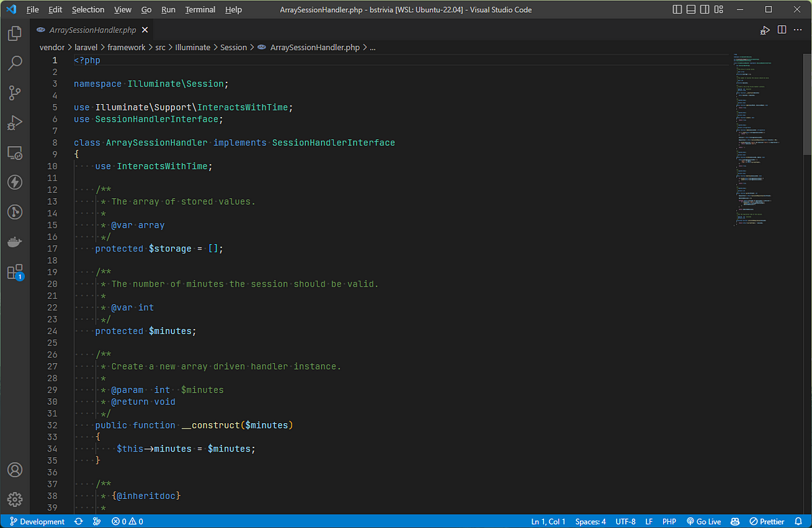This screenshot has height=528, width=812.
Task: Open the Run menu
Action: [168, 9]
